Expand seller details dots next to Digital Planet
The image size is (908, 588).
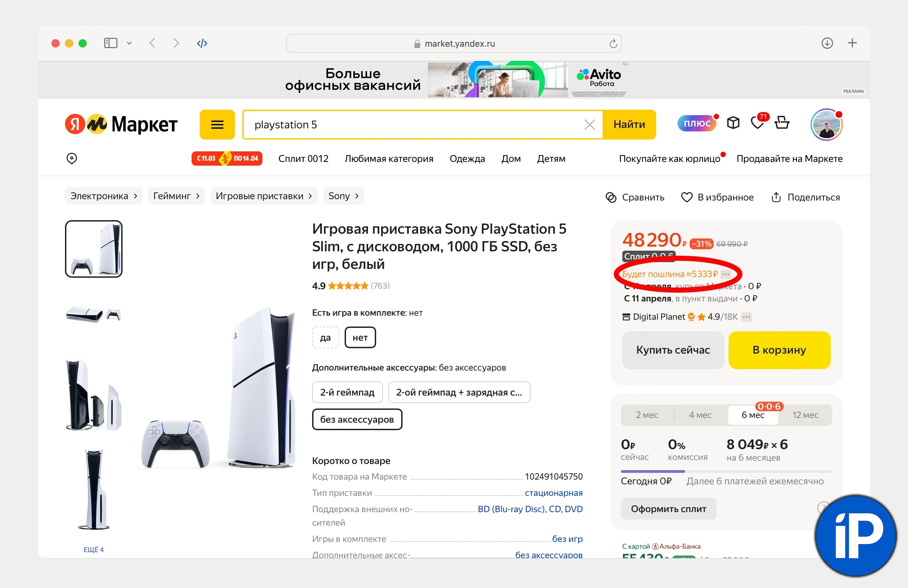tap(746, 317)
